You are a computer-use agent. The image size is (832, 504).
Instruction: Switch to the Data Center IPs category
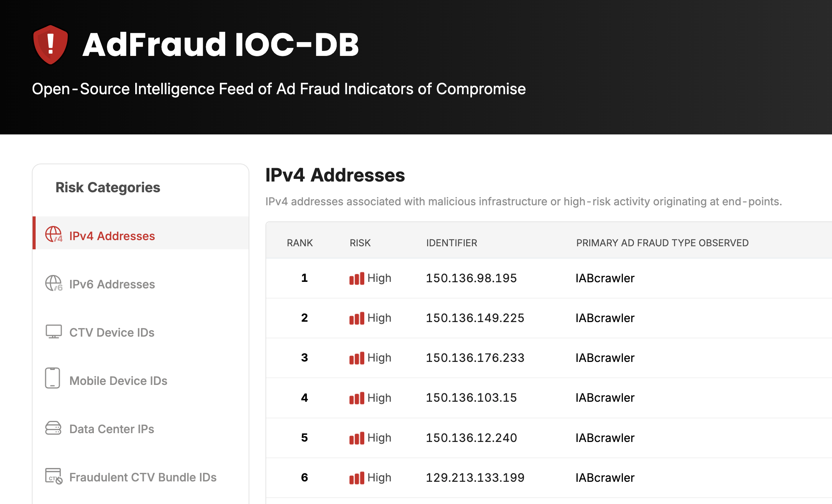[111, 429]
